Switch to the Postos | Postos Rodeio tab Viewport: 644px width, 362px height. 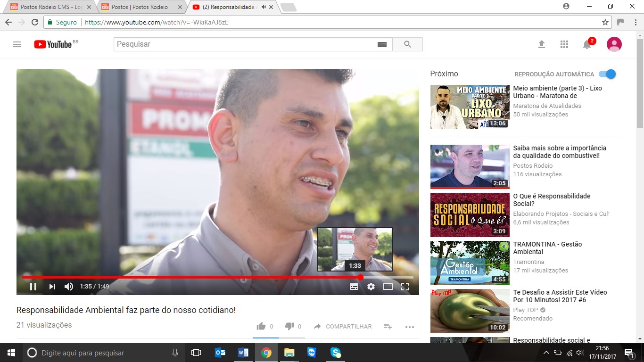pyautogui.click(x=141, y=7)
